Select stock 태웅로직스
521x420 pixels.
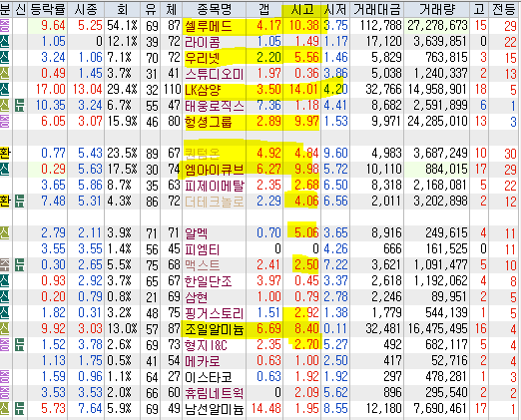click(215, 106)
